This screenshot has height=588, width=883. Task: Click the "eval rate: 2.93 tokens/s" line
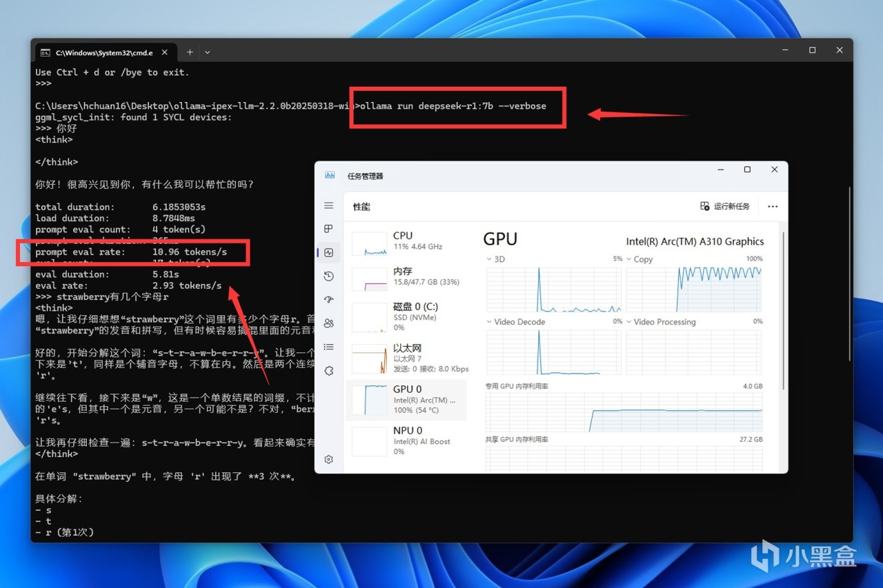click(x=128, y=285)
